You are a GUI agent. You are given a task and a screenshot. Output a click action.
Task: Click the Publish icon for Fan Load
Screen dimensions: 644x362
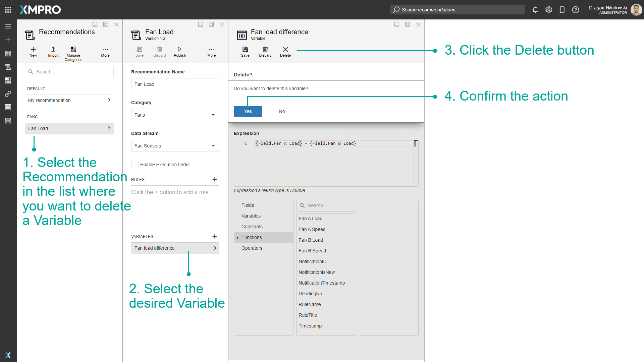[180, 52]
